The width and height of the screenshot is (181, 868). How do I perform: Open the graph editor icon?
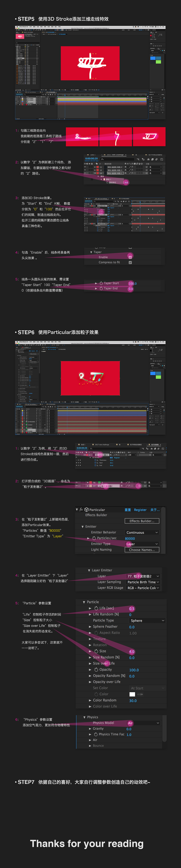click(x=162, y=159)
